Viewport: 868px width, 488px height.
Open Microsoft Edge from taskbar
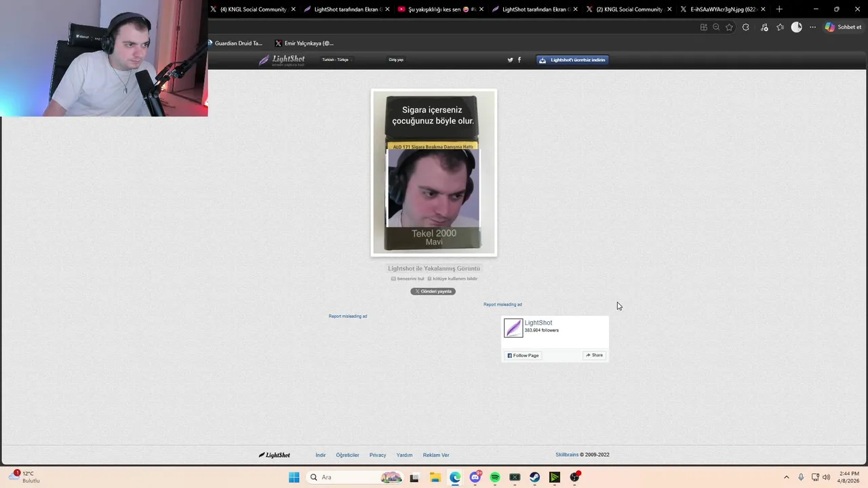454,477
